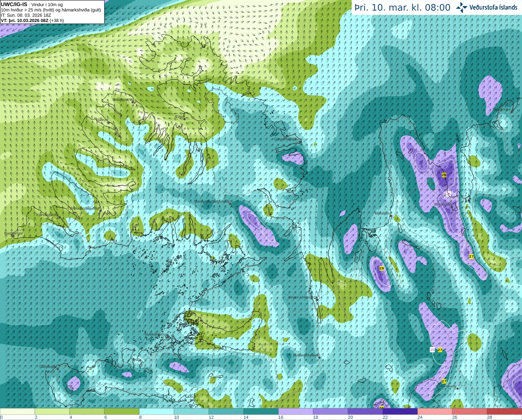522x420 pixels.
Task: Select the Steingrímsfjarðarheiði station label
Action: pyautogui.click(x=212, y=201)
